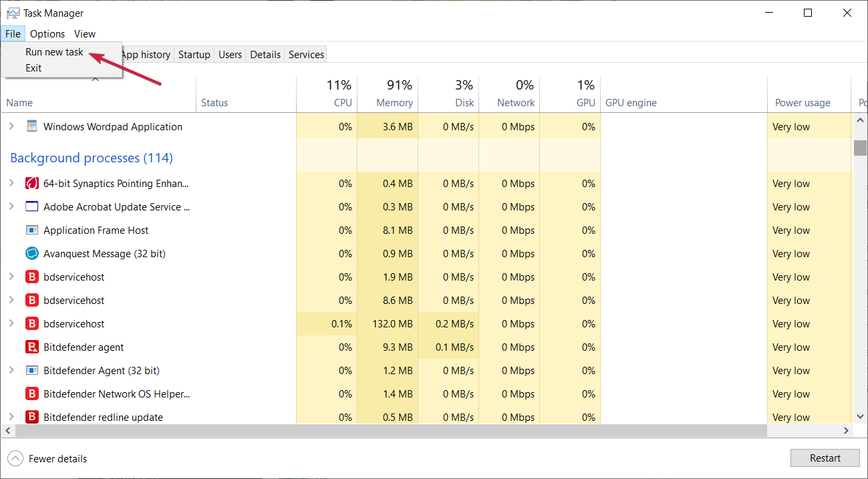The height and width of the screenshot is (479, 868).
Task: Click the Fewer details arrow icon
Action: (x=15, y=458)
